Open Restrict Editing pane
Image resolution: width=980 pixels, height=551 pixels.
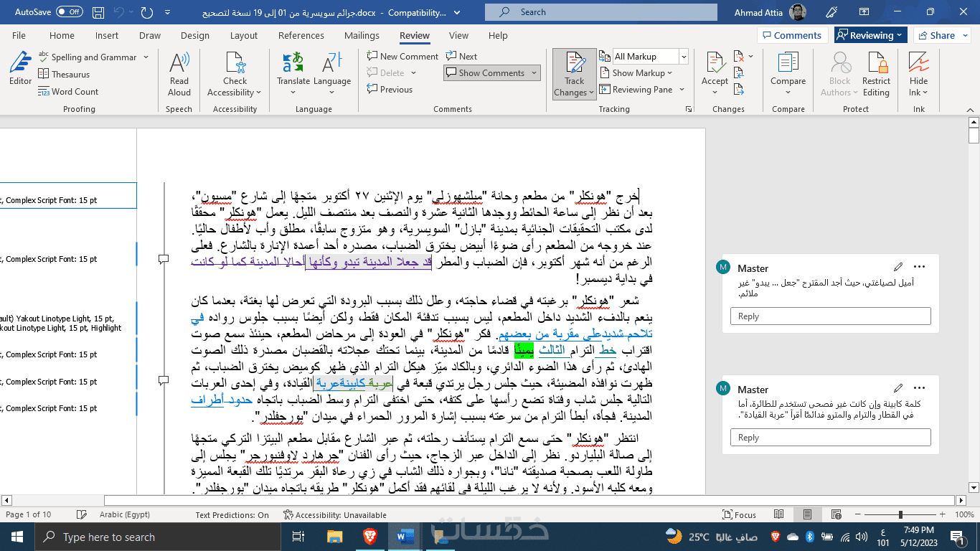pyautogui.click(x=876, y=74)
